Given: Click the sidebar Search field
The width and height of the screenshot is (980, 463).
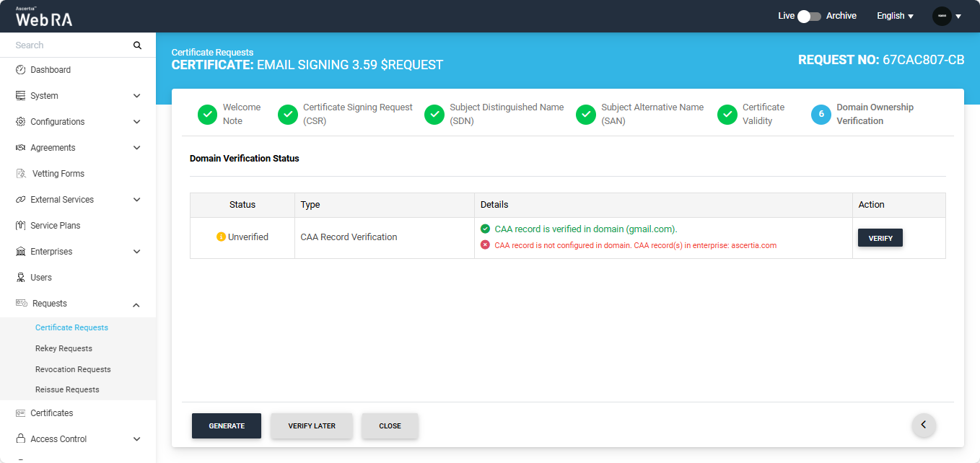Looking at the screenshot, I should pyautogui.click(x=71, y=45).
